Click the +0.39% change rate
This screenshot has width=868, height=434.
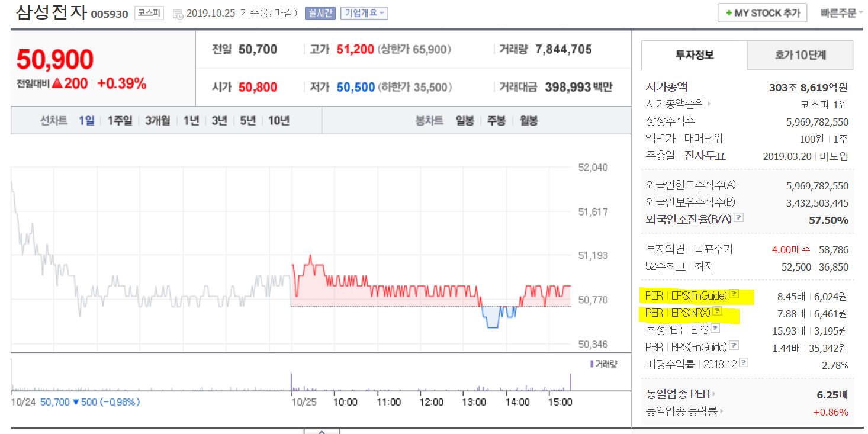[x=122, y=83]
